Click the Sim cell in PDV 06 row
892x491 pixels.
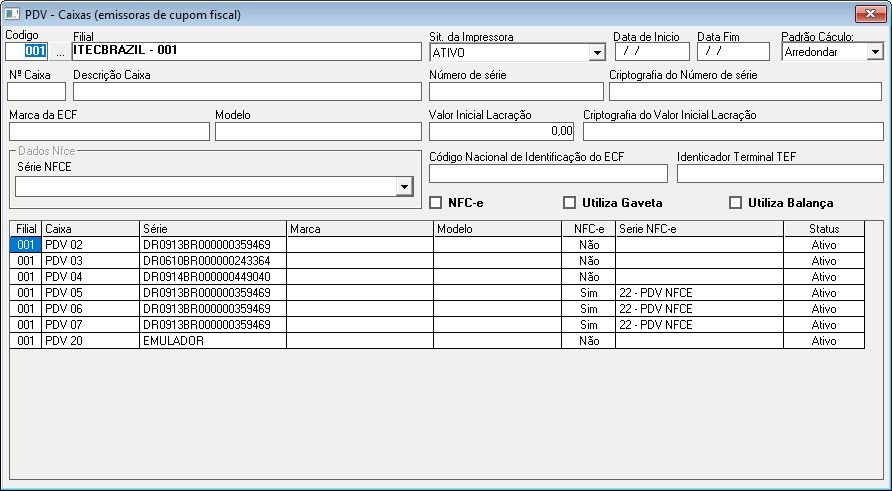tap(589, 308)
